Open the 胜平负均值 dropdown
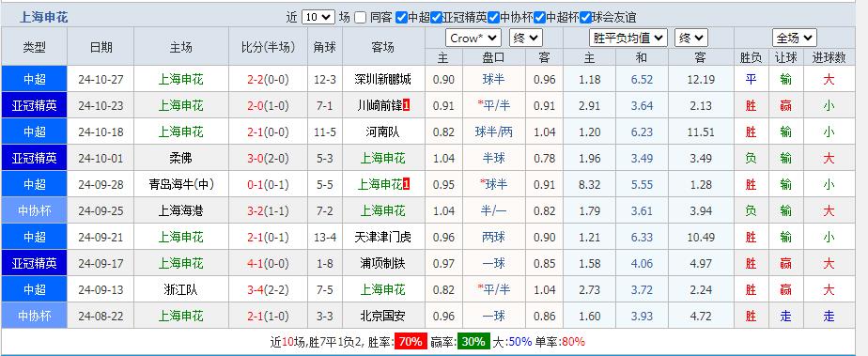 tap(628, 39)
